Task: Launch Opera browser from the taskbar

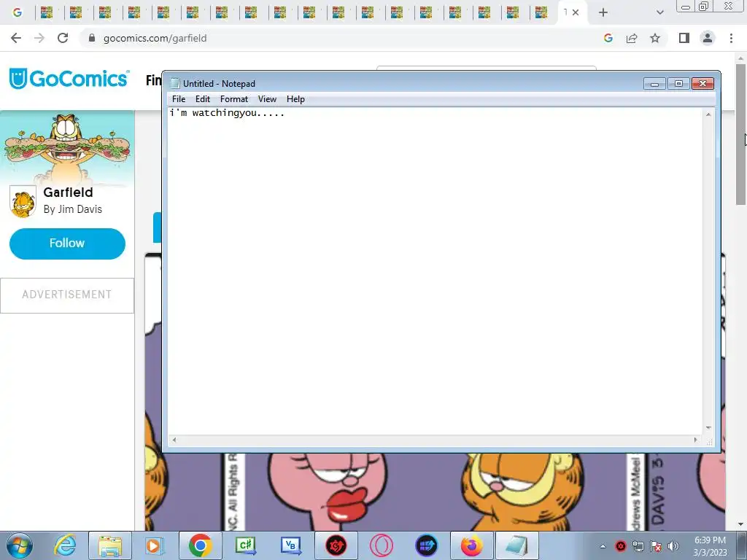Action: click(x=381, y=545)
